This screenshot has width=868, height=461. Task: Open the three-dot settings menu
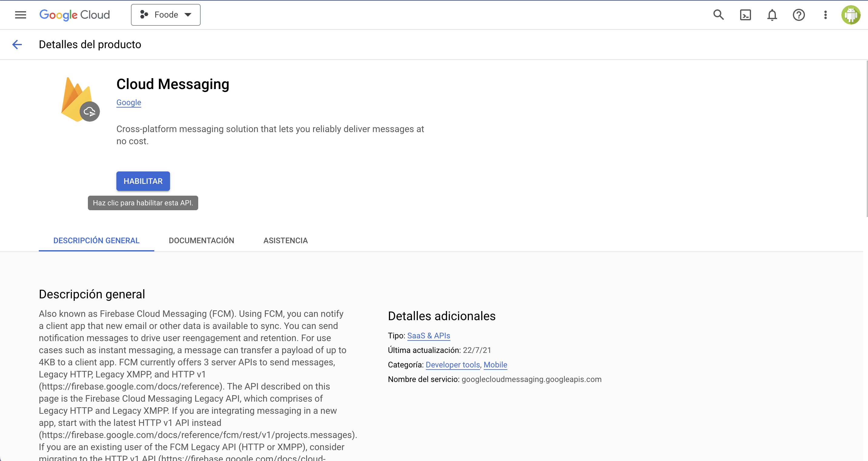[x=825, y=15]
